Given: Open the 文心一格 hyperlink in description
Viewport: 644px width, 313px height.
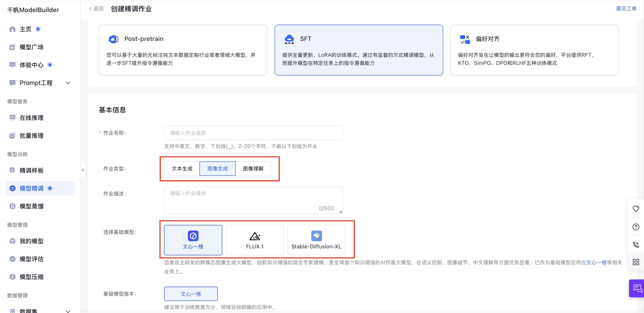Looking at the screenshot, I should tap(597, 262).
